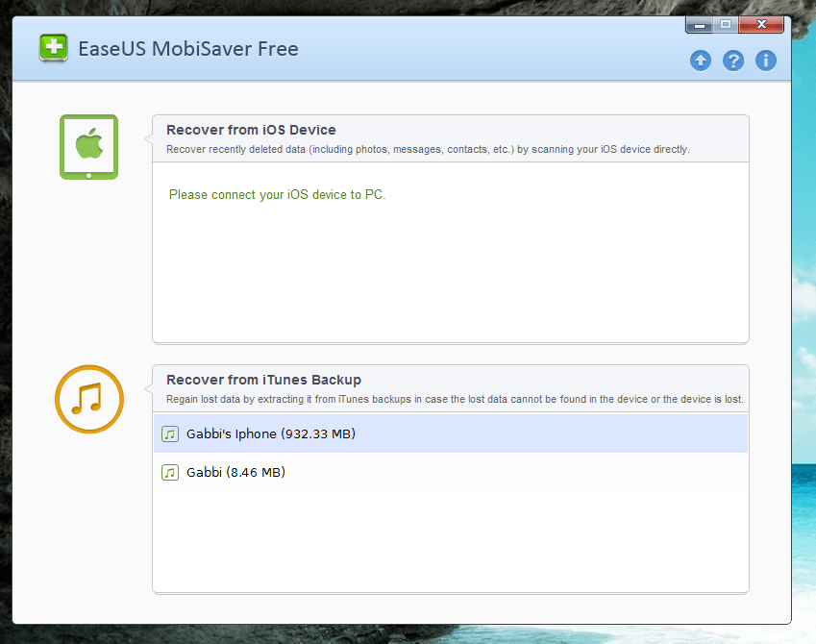Click the disabled maximize window button
The width and height of the screenshot is (816, 644).
pos(726,24)
